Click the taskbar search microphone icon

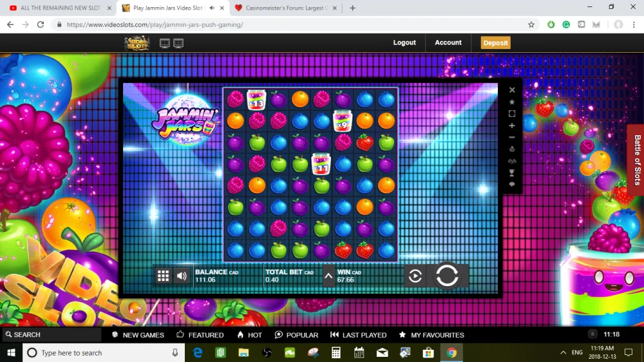click(x=175, y=352)
